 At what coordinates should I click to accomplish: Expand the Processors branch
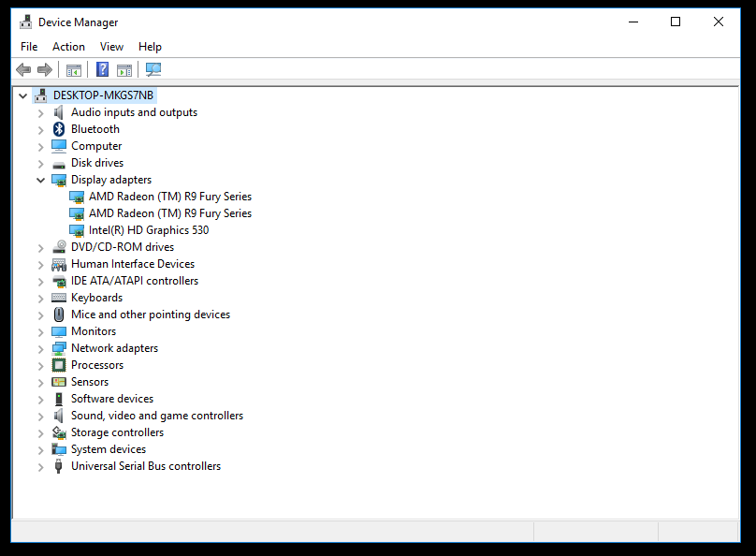click(41, 366)
